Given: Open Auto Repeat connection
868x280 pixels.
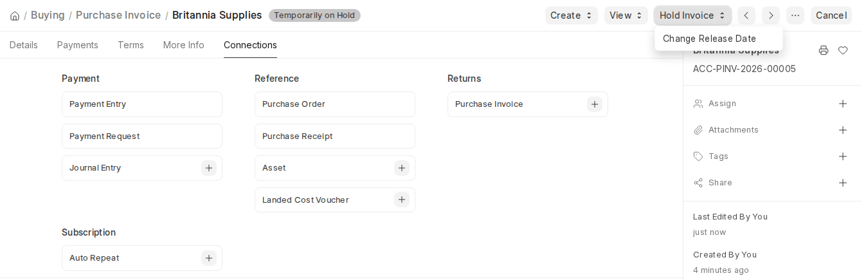Looking at the screenshot, I should [x=95, y=258].
